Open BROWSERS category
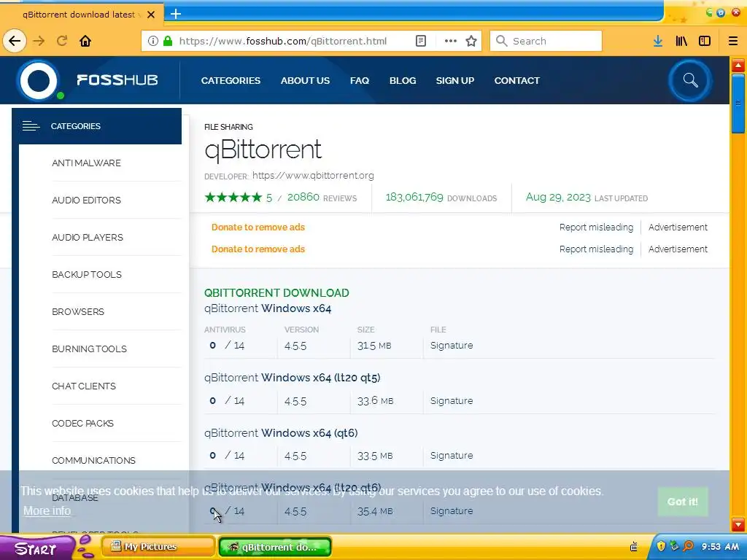 tap(78, 311)
